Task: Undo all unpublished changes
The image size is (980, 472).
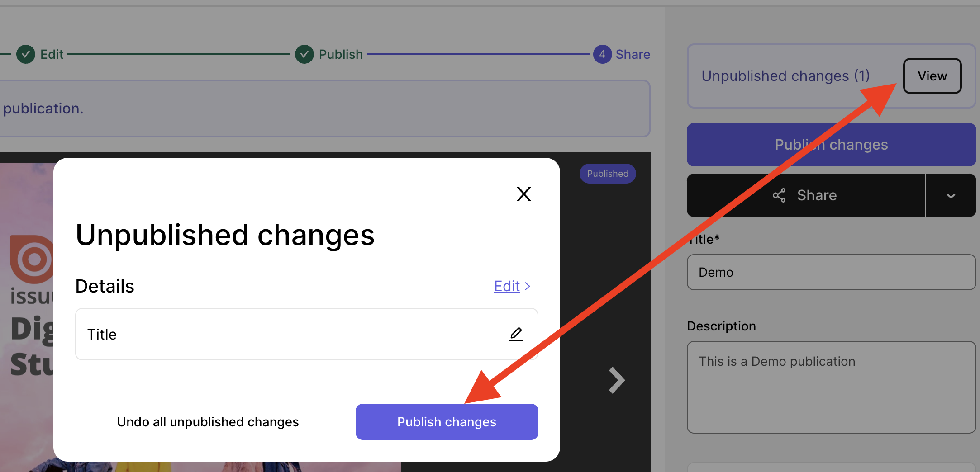Action: coord(208,422)
